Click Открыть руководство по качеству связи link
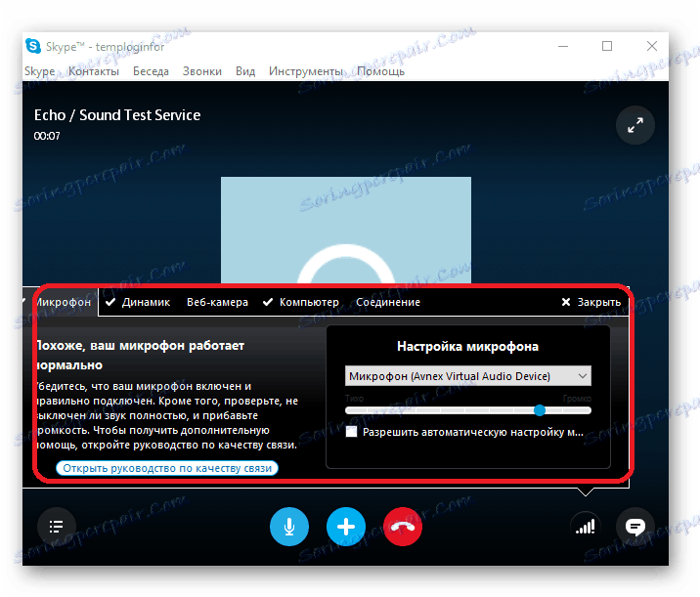Viewport: 700px width, 597px height. [167, 468]
